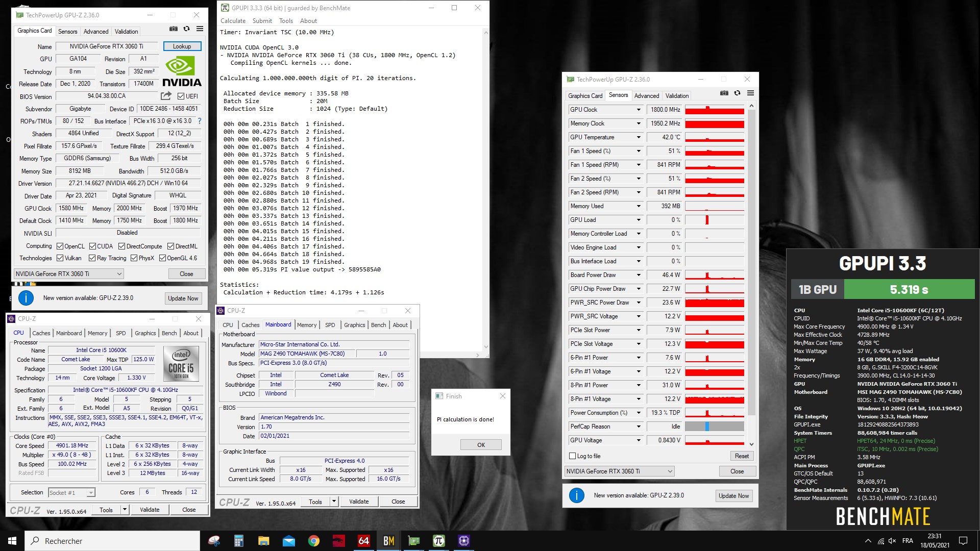Click the Lookup button in GPU-Z
The width and height of the screenshot is (980, 551).
point(182,46)
